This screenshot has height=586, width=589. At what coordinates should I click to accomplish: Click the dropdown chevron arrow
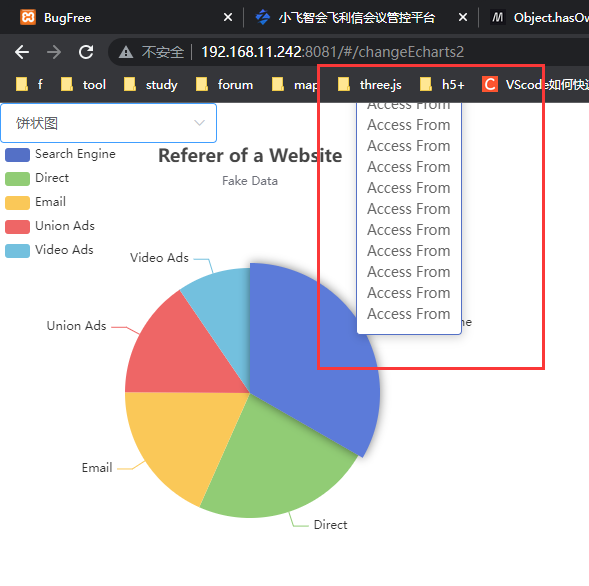[199, 123]
